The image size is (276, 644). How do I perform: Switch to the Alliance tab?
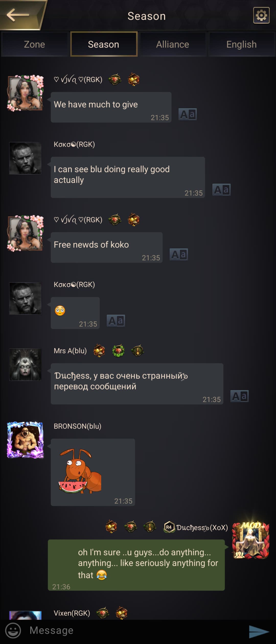coord(172,44)
